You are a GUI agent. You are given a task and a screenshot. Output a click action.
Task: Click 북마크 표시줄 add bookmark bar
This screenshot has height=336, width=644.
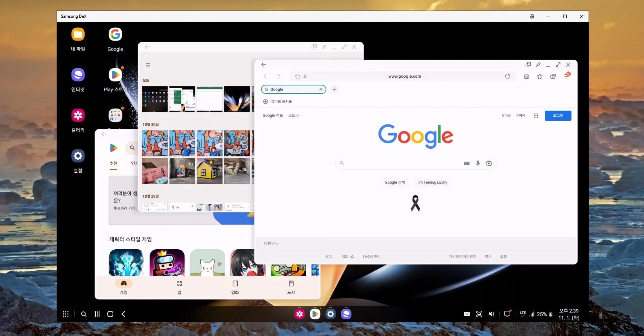tap(277, 102)
